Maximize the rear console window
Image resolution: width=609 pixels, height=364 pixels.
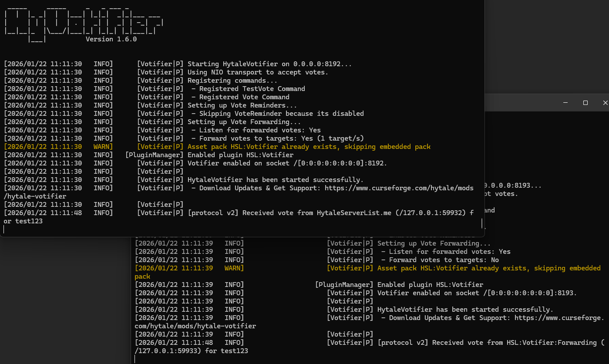[585, 103]
